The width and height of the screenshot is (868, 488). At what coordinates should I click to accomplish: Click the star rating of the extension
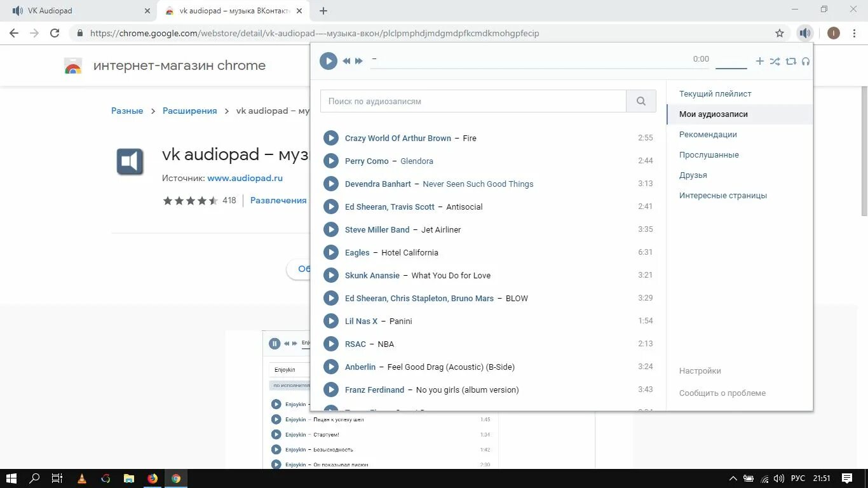[191, 200]
